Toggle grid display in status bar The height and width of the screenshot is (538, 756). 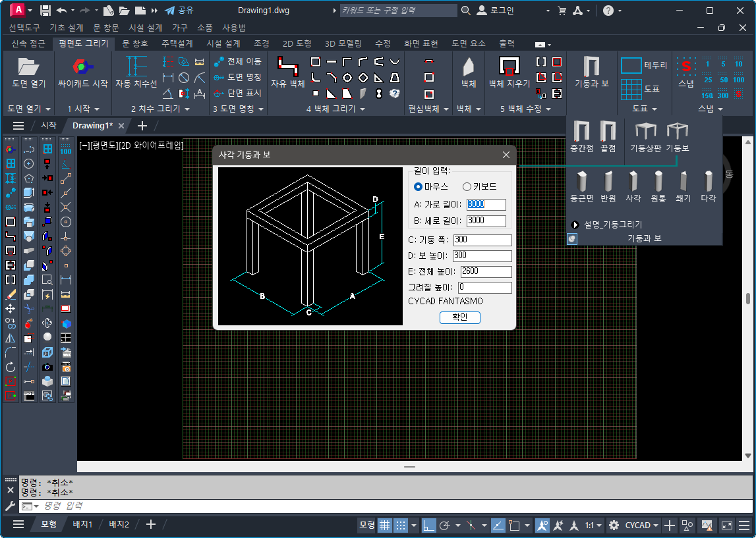[384, 525]
